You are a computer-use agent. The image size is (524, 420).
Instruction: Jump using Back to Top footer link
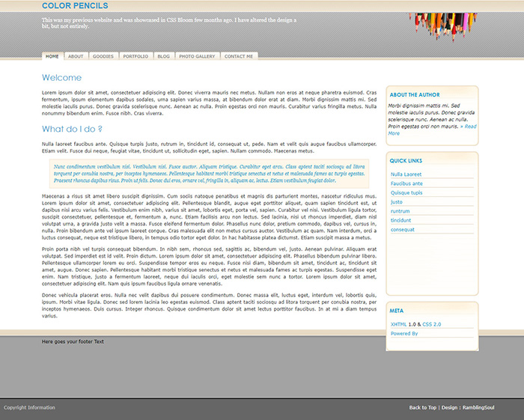coord(422,407)
